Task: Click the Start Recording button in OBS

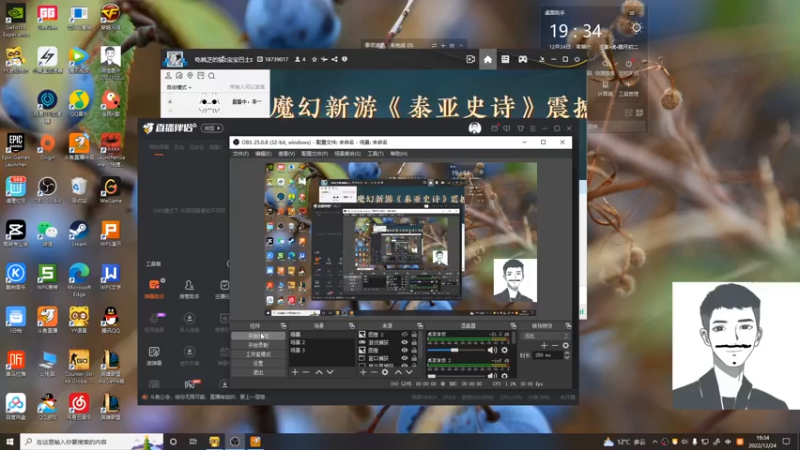Action: pyautogui.click(x=258, y=345)
